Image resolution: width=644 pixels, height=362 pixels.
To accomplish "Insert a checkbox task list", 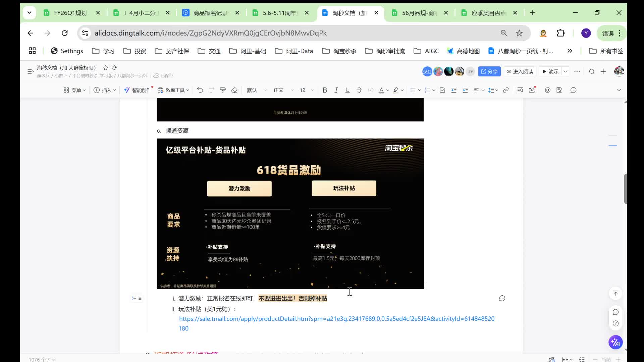I will (442, 90).
